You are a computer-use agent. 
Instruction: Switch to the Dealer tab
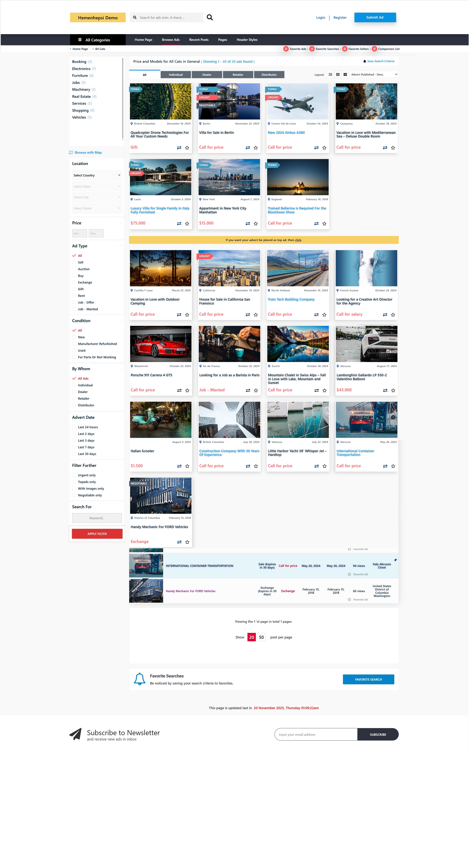pyautogui.click(x=207, y=75)
